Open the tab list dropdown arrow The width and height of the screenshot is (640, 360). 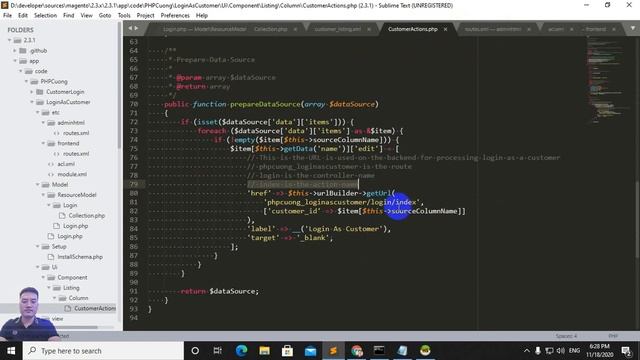633,28
